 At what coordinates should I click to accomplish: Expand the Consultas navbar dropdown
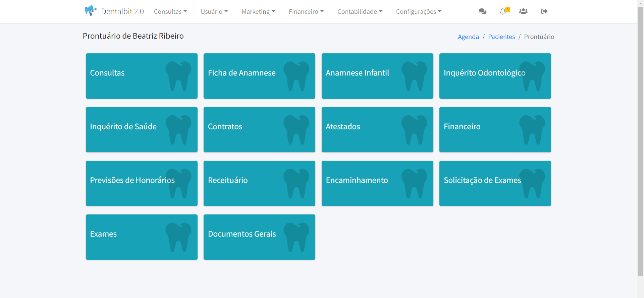(x=170, y=11)
